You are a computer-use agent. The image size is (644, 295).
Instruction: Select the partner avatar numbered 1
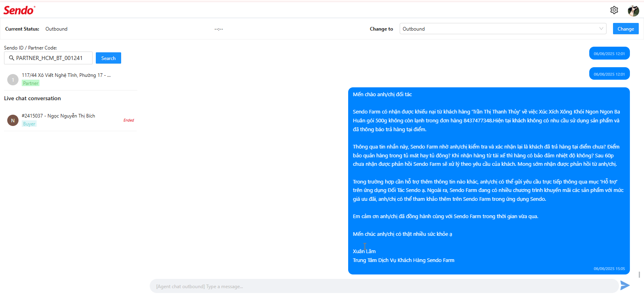point(13,80)
